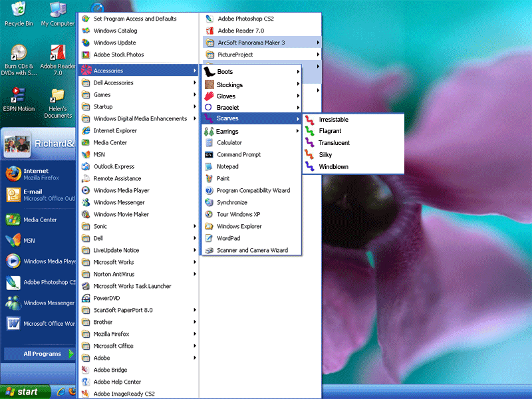Screen dimensions: 532x399
Task: Click Windows Update in programs list
Action: point(138,43)
